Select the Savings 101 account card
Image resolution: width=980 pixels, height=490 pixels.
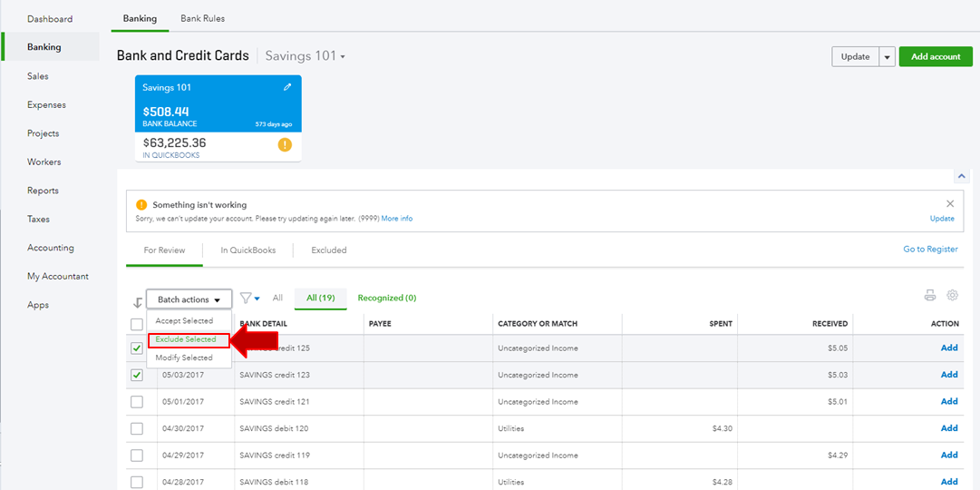[218, 118]
